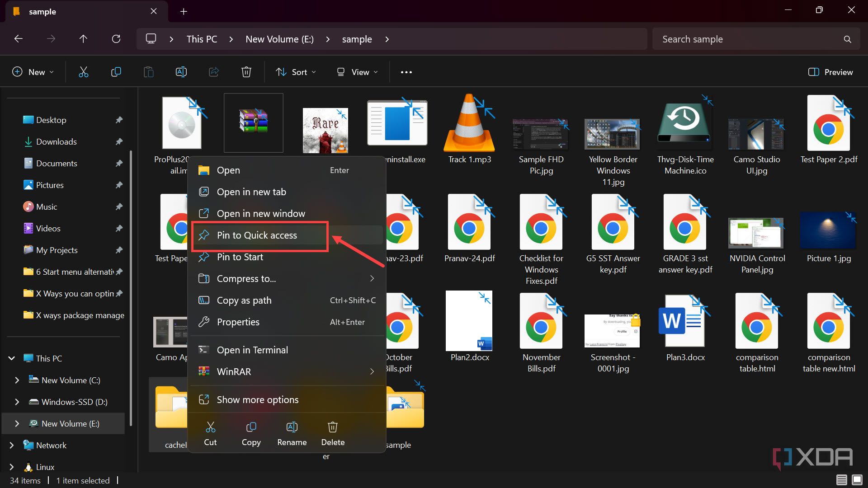Go up one folder level with arrow
This screenshot has height=488, width=868.
click(x=83, y=39)
